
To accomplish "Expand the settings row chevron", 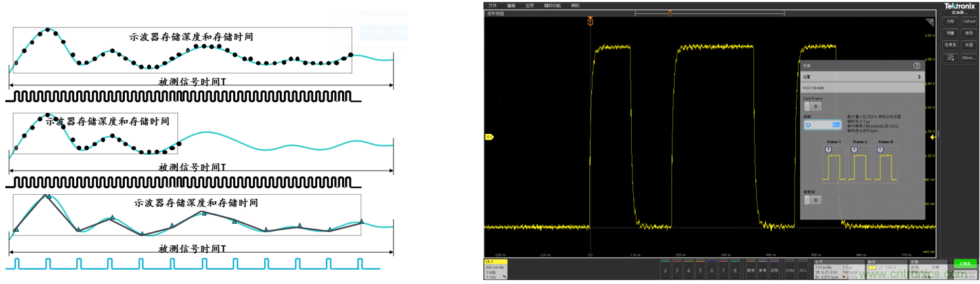I will [918, 77].
